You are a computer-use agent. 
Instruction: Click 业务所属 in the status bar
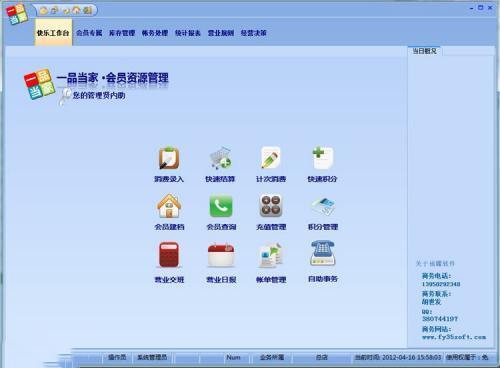[272, 357]
